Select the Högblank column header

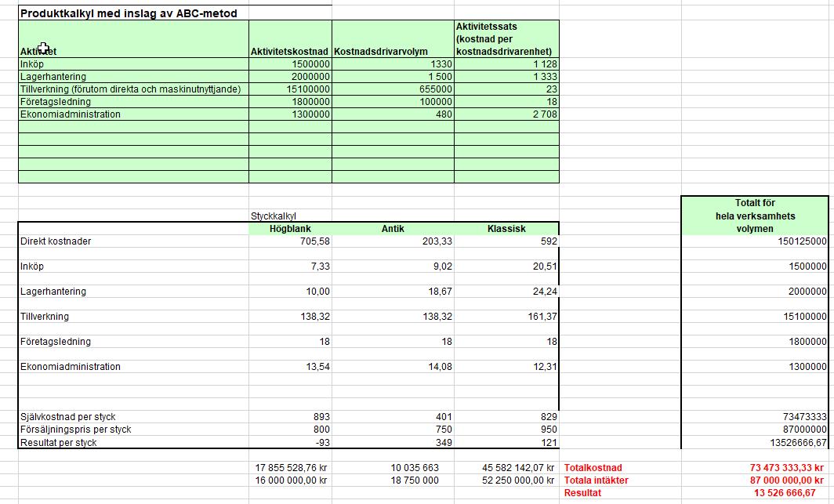[x=290, y=229]
